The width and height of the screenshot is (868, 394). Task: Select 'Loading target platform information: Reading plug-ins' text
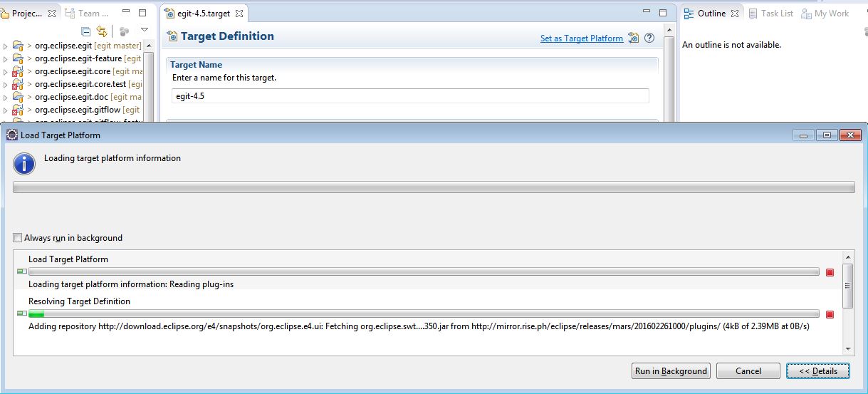coord(131,284)
